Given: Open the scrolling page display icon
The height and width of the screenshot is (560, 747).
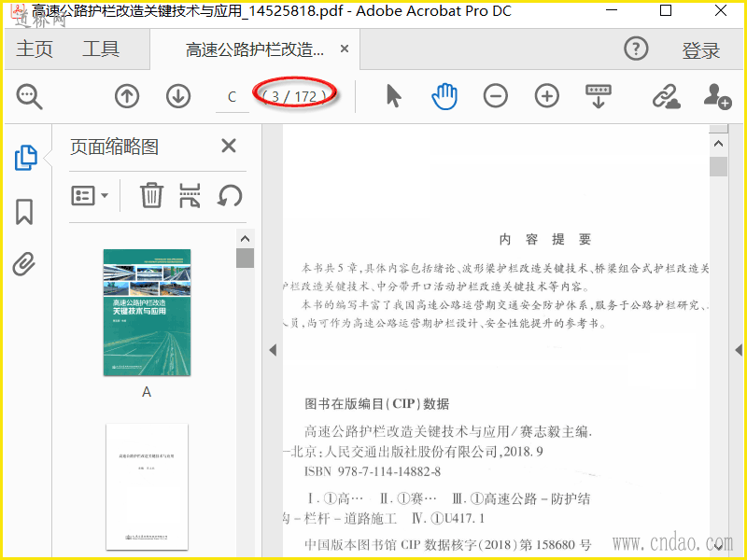Looking at the screenshot, I should [599, 96].
